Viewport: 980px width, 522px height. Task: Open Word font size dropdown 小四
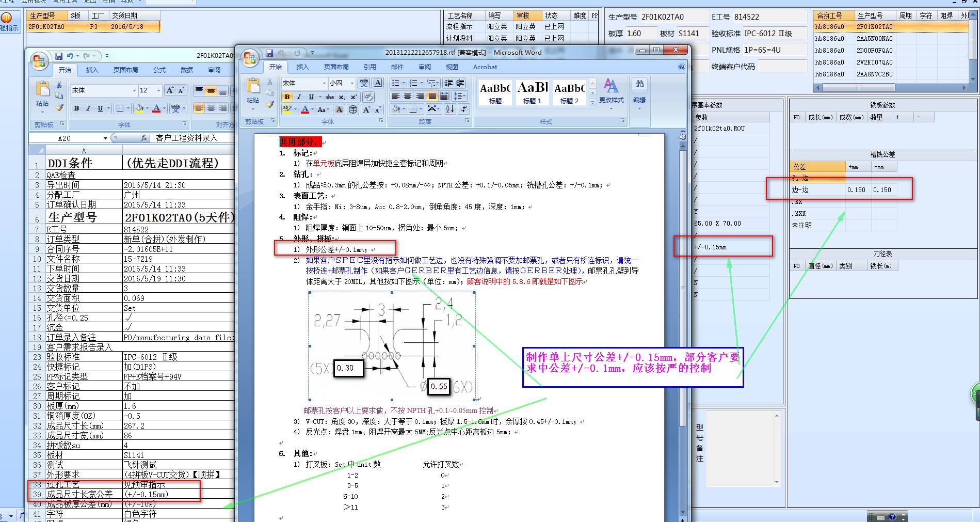[x=352, y=83]
